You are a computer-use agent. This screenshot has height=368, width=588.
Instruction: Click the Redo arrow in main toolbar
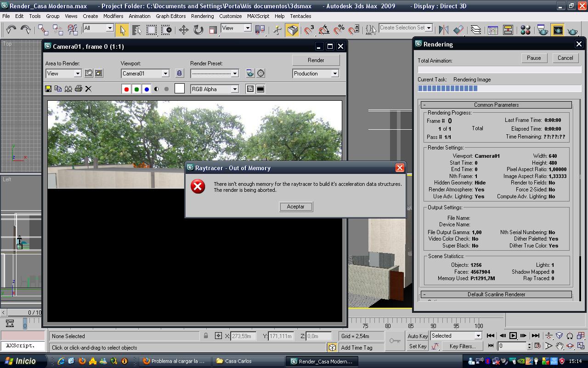tap(26, 30)
